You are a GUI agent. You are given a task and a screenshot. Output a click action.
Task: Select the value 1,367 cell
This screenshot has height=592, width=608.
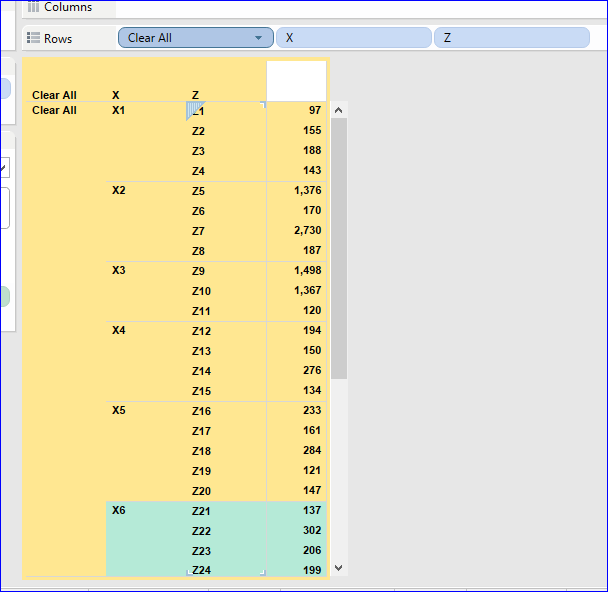308,290
